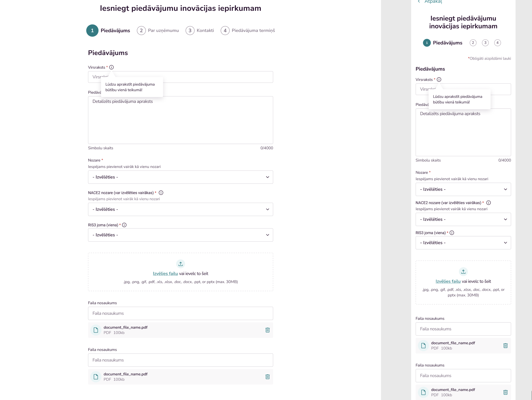This screenshot has height=400, width=532.
Task: Go back using Atpakaļ link
Action: tap(433, 2)
